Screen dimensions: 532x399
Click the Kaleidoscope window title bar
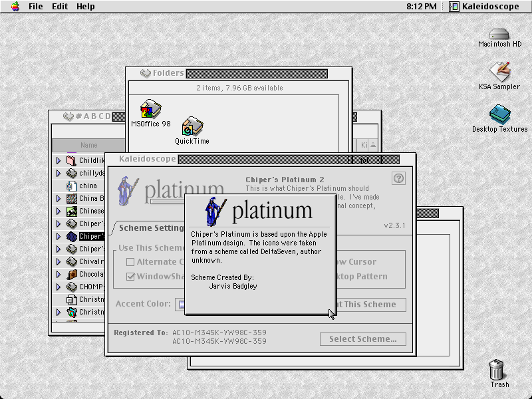pyautogui.click(x=260, y=159)
